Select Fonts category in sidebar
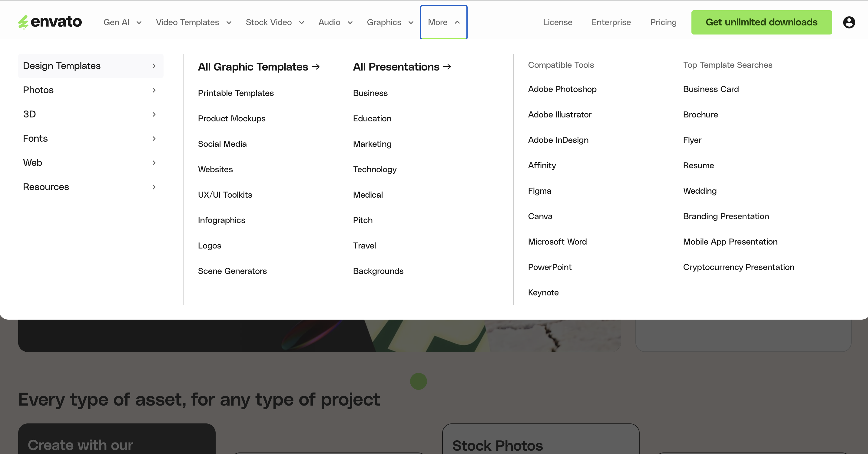The width and height of the screenshot is (868, 454). click(91, 139)
